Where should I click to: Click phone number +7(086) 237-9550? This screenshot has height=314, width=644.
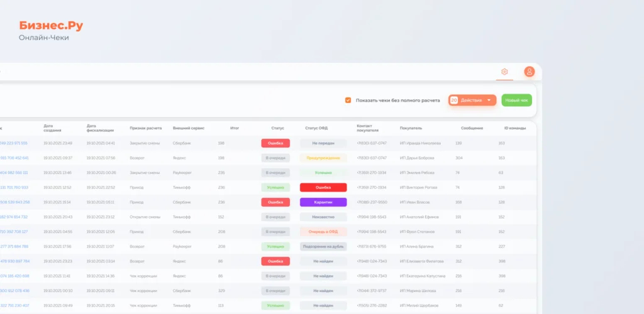pyautogui.click(x=372, y=202)
